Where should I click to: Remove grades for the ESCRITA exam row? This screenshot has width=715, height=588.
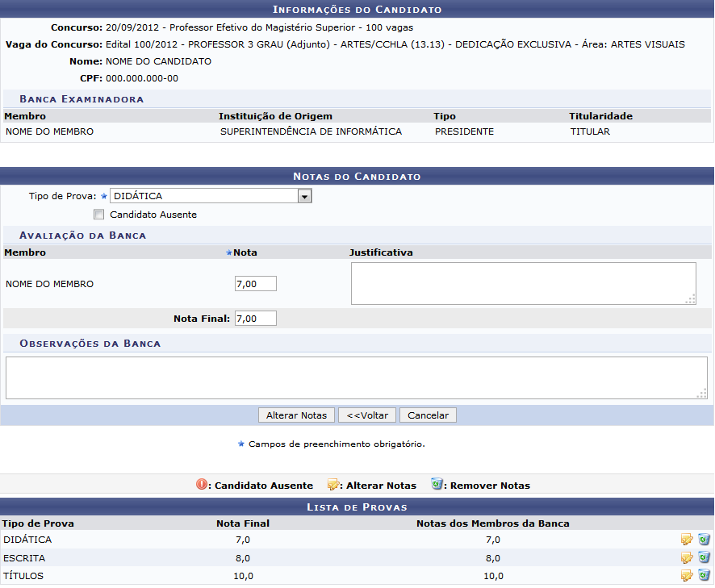click(704, 557)
